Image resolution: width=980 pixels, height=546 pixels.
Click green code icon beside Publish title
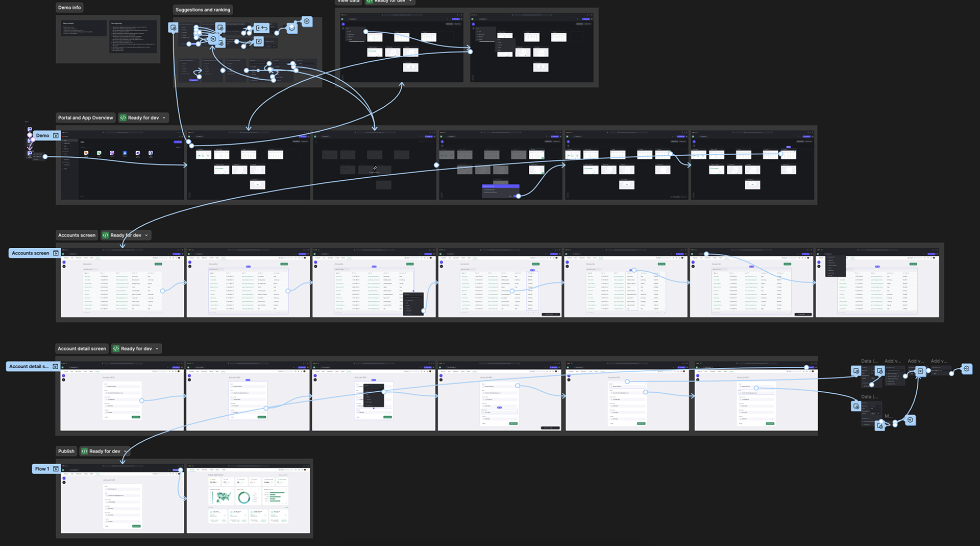85,452
